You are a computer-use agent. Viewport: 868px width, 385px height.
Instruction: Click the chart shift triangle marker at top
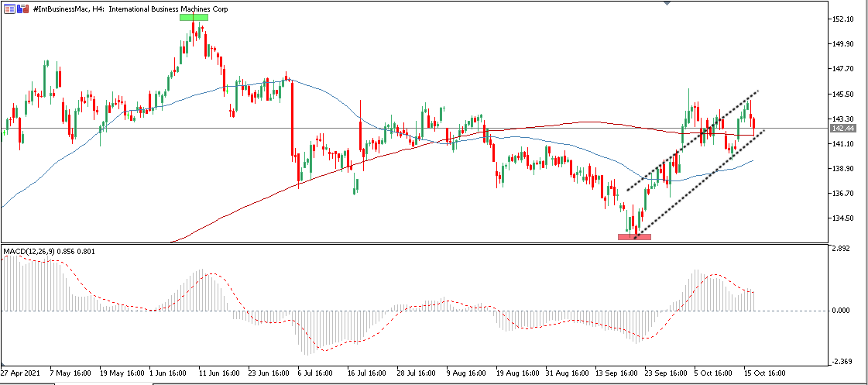tap(667, 3)
